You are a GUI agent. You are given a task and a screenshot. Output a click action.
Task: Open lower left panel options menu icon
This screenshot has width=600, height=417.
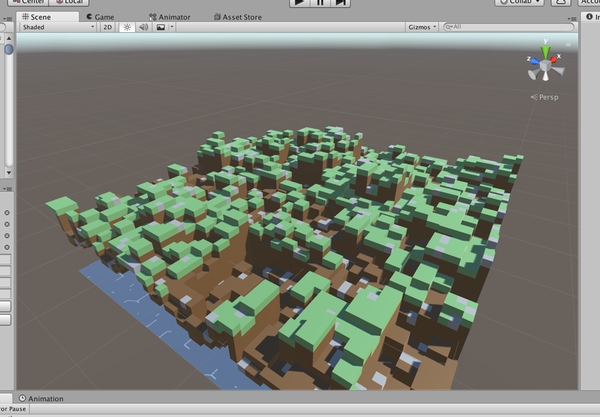pos(7,189)
